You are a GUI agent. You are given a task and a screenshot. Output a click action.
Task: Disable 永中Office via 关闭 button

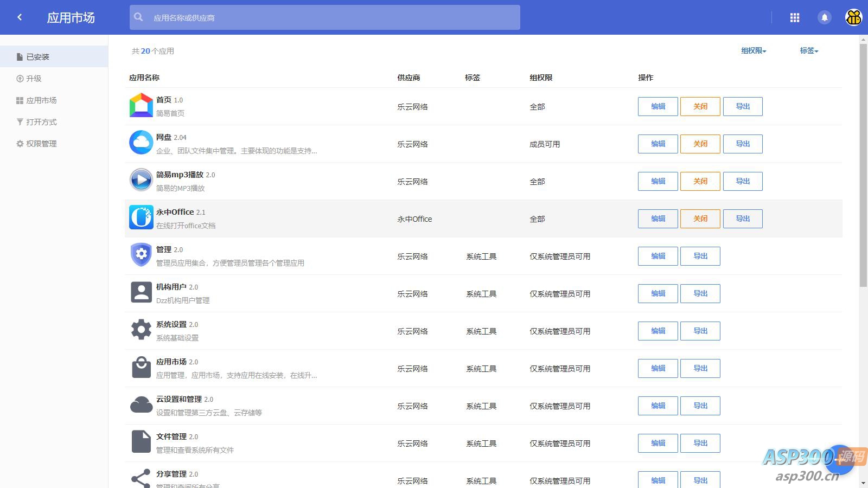(x=700, y=219)
